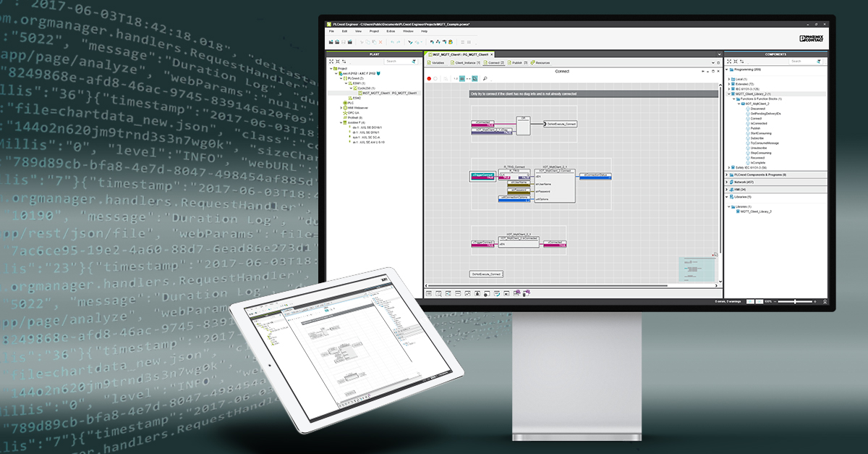Viewport: 868px width, 454px height.
Task: Select MQTT_Client_Library_2 under Libraries
Action: tap(756, 211)
